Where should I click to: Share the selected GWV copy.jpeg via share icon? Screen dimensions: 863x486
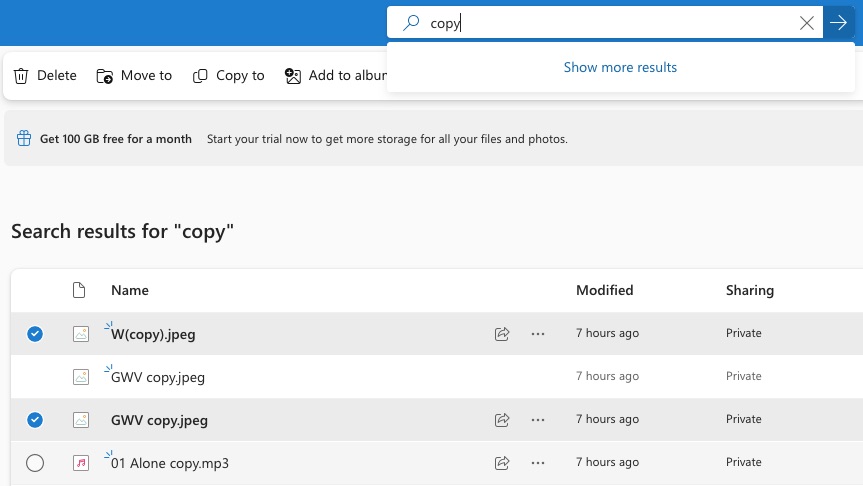pyautogui.click(x=502, y=420)
